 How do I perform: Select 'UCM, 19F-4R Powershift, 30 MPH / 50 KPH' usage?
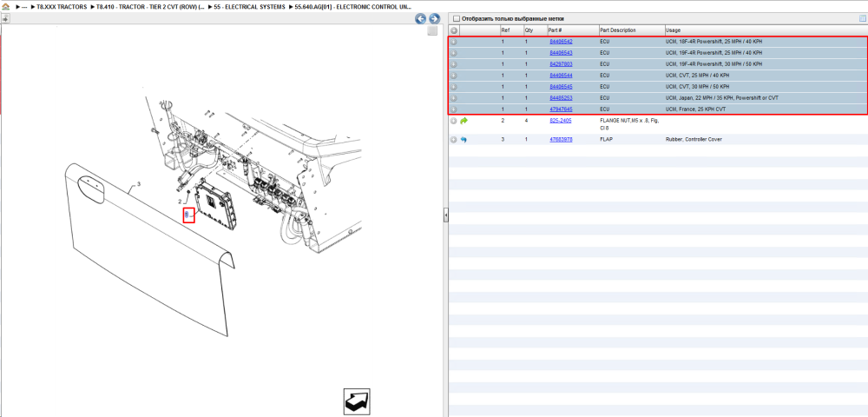pos(713,64)
